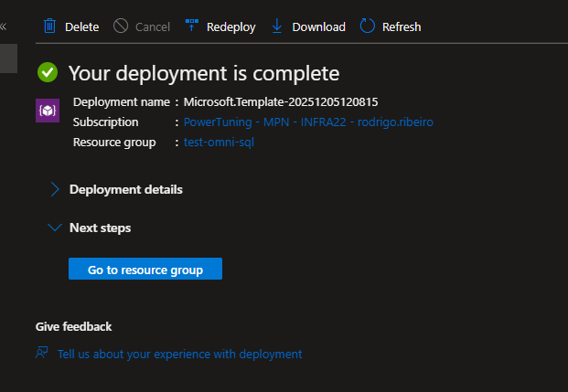This screenshot has width=568, height=392.
Task: Open the test-omni-sql resource group link
Action: click(x=219, y=143)
